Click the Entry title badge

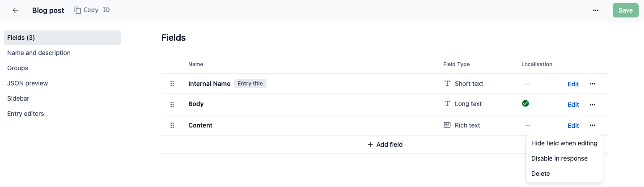(x=250, y=84)
